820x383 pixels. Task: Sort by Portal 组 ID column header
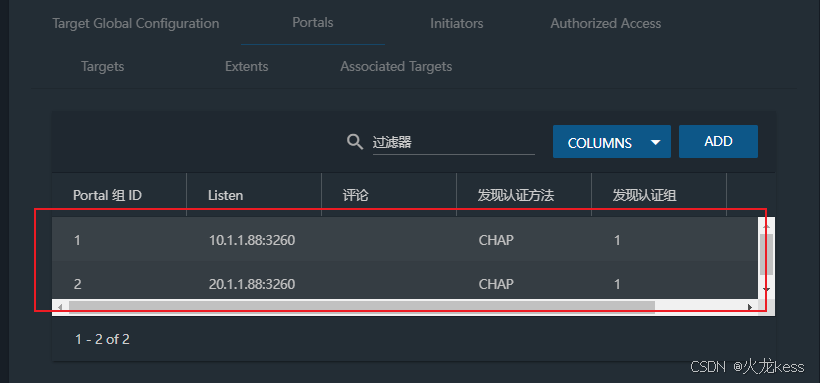pos(107,196)
